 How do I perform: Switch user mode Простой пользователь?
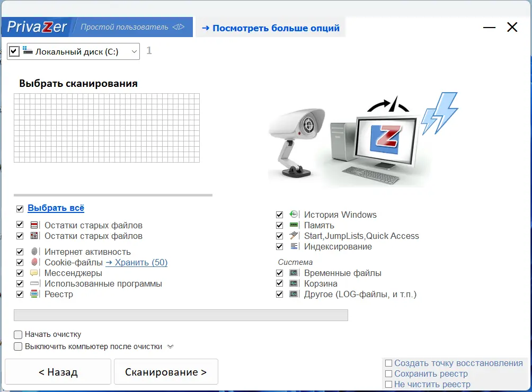coord(132,27)
